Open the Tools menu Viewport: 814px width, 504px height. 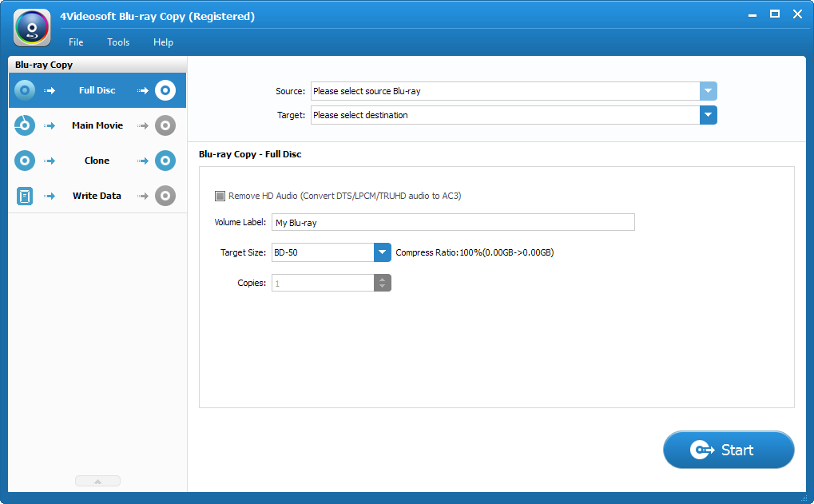[118, 42]
